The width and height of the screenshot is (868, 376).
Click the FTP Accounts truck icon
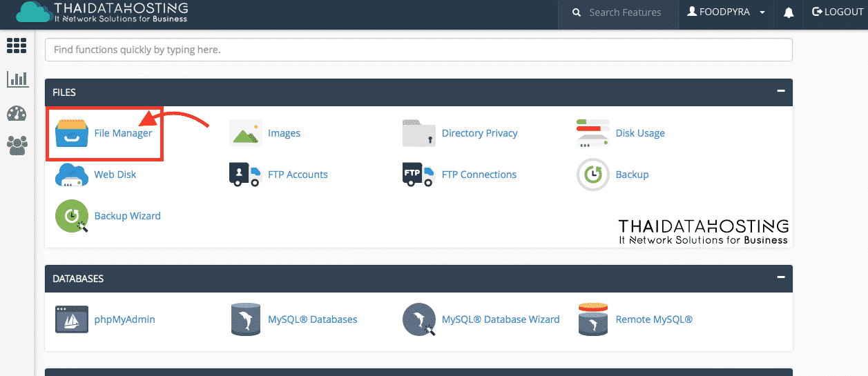245,175
